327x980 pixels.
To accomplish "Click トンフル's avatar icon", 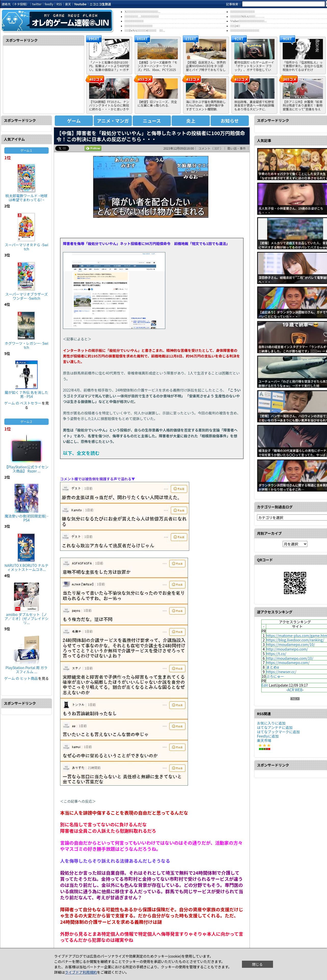I will (66, 704).
